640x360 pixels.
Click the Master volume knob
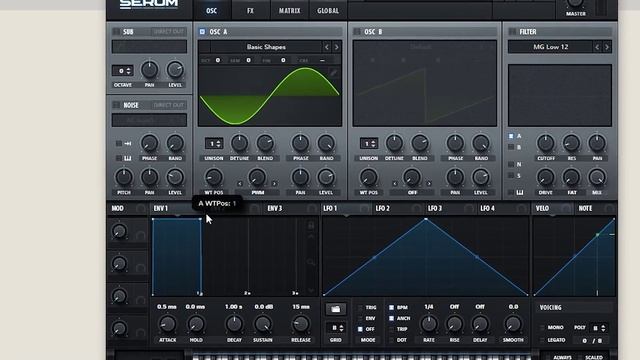coord(576,2)
